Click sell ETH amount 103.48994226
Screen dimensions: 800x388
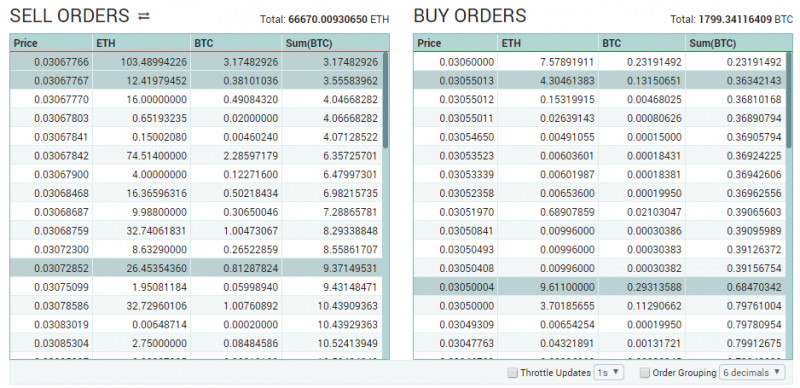pos(154,62)
